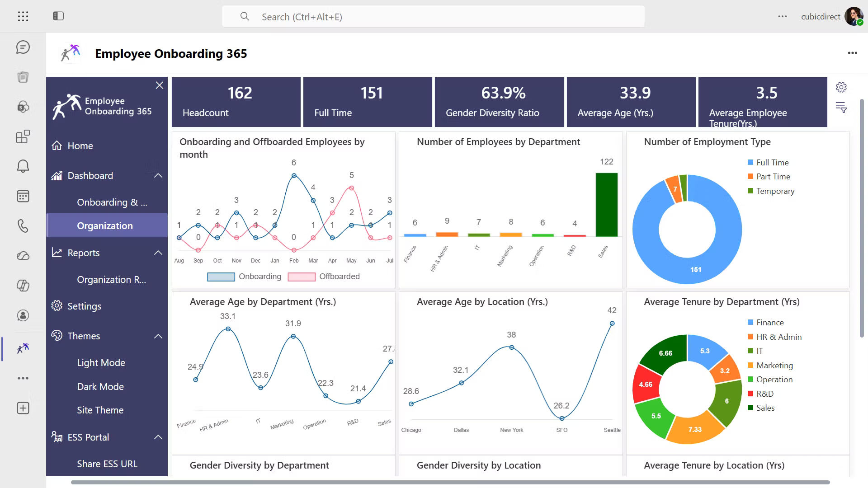Open the Teams Chat icon

(x=23, y=47)
